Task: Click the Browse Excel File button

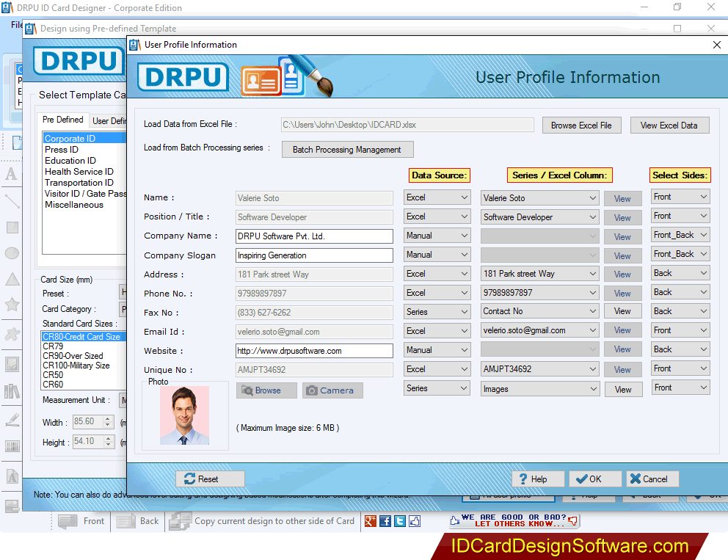Action: [581, 125]
